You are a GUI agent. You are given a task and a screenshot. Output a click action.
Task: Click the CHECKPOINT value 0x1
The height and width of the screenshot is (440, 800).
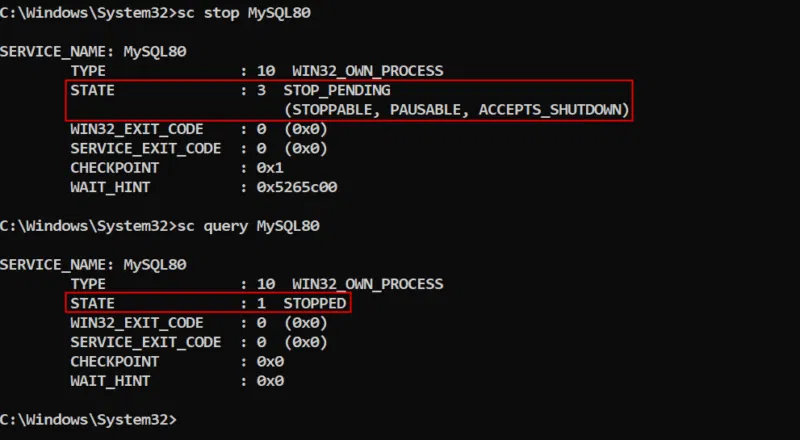click(270, 167)
